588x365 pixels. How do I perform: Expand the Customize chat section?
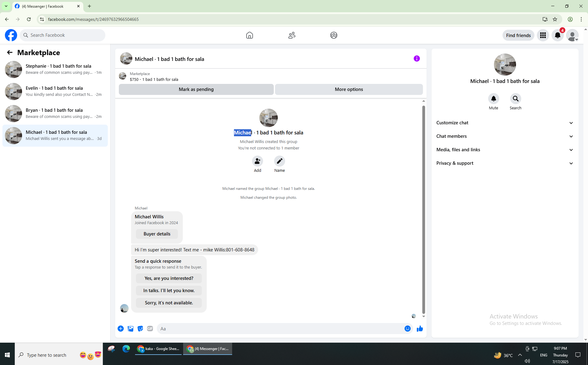(x=505, y=123)
